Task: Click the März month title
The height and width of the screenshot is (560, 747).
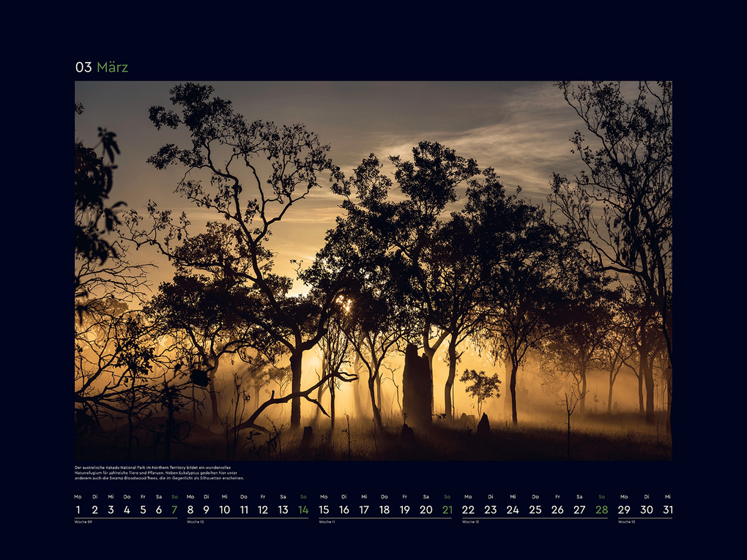Action: click(112, 67)
